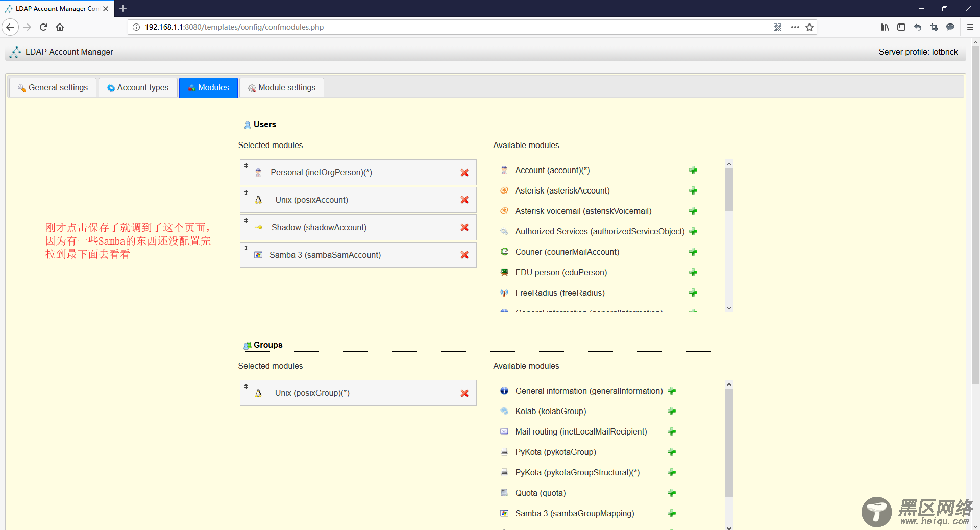Click Authorized Services (authorizedServiceObject) text
The image size is (980, 530).
click(x=600, y=231)
